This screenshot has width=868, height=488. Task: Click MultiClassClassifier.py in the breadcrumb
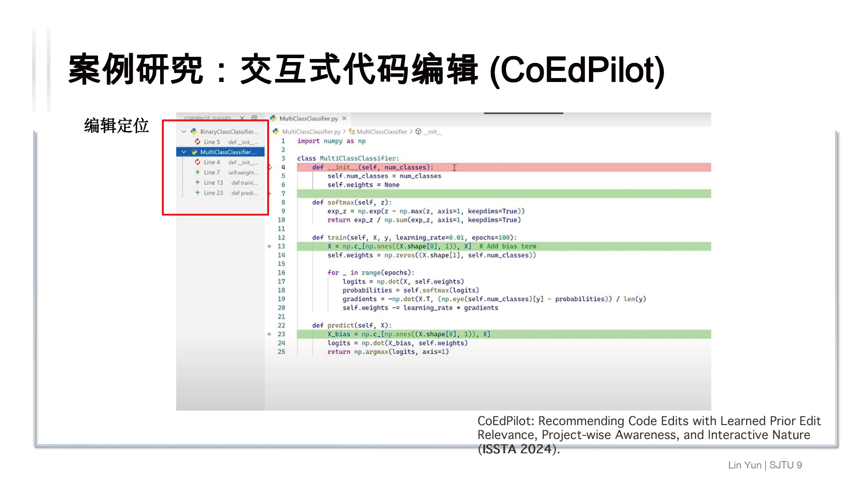coord(311,131)
